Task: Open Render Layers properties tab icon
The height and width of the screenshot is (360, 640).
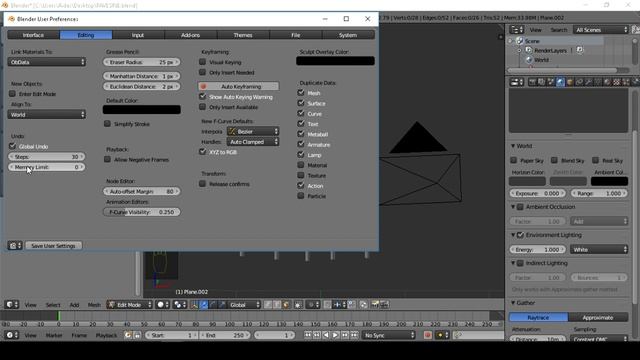Action: 541,82
